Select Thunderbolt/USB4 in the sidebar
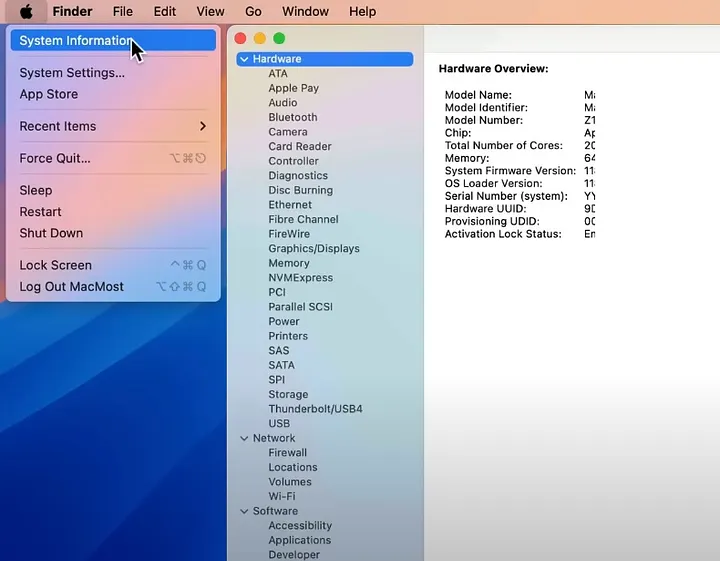The image size is (720, 561). (x=315, y=409)
